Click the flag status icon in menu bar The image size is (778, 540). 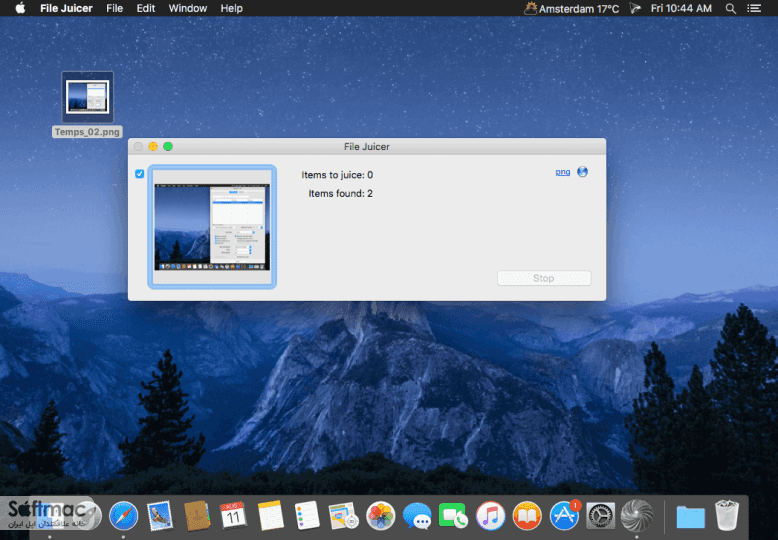coord(635,8)
